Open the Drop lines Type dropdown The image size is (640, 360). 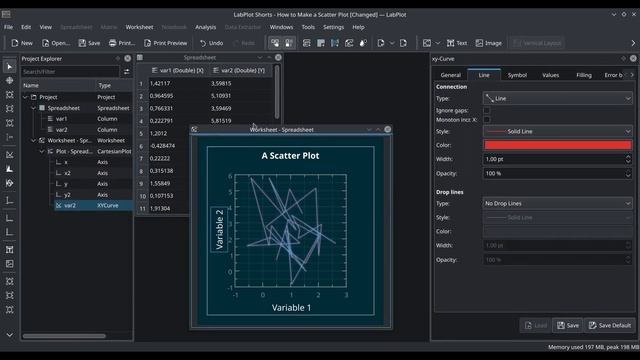558,203
